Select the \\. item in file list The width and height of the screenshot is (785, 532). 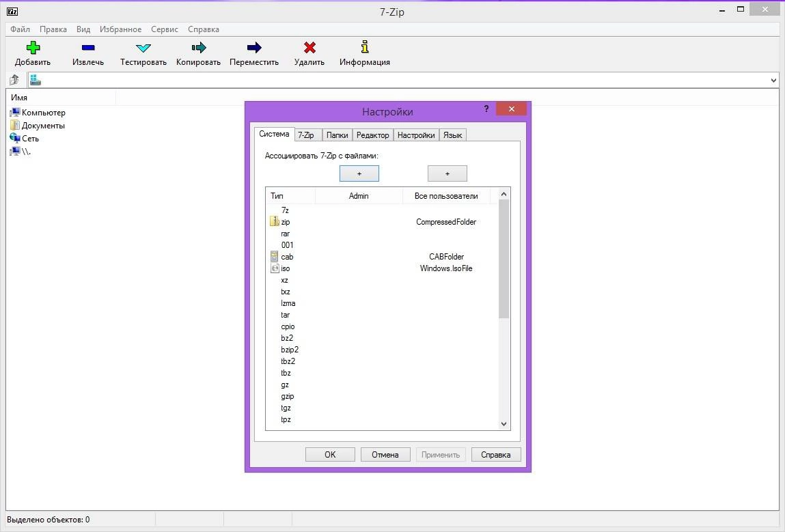tap(20, 152)
